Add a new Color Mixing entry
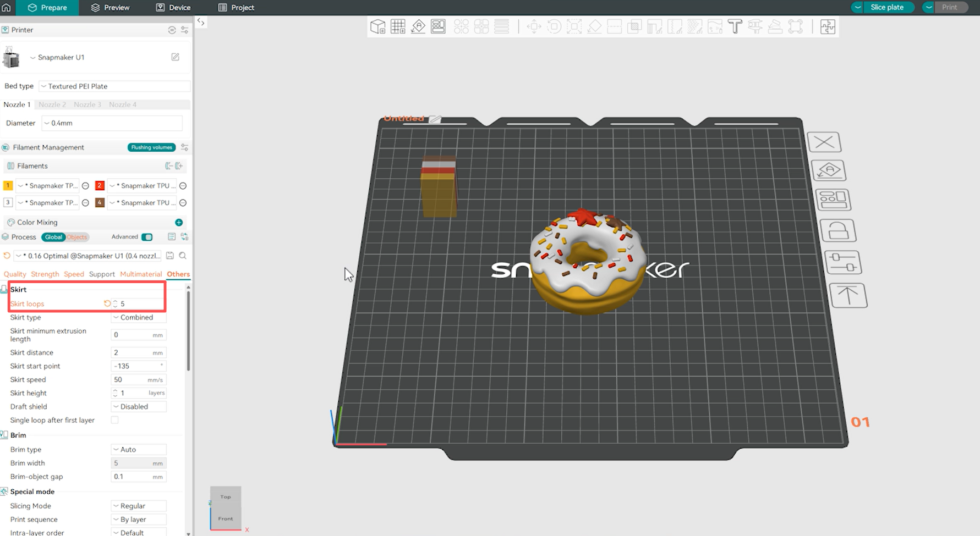This screenshot has height=536, width=980. point(179,222)
